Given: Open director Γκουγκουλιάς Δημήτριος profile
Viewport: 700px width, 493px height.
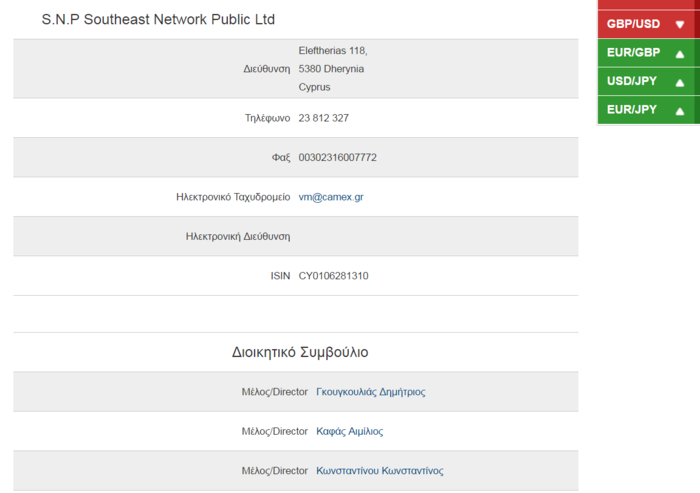Looking at the screenshot, I should point(371,392).
